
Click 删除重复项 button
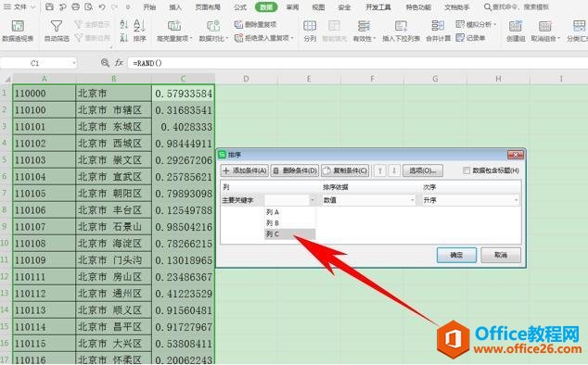click(256, 25)
